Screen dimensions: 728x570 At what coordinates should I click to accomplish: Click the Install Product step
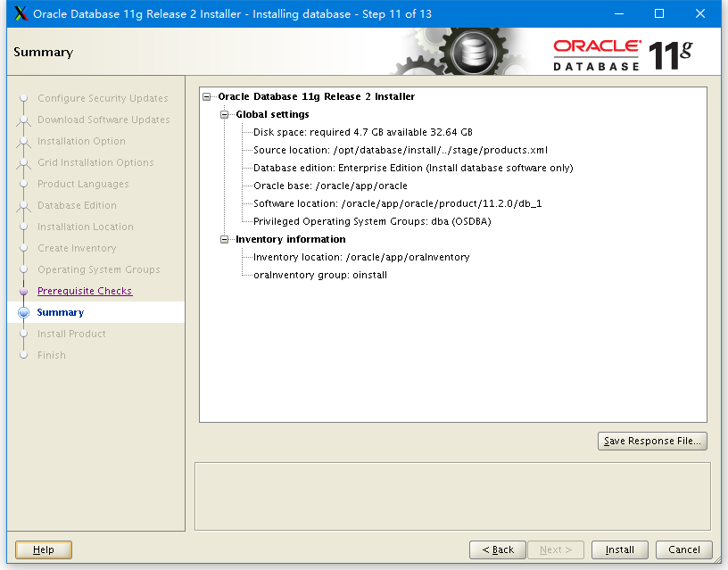(71, 334)
